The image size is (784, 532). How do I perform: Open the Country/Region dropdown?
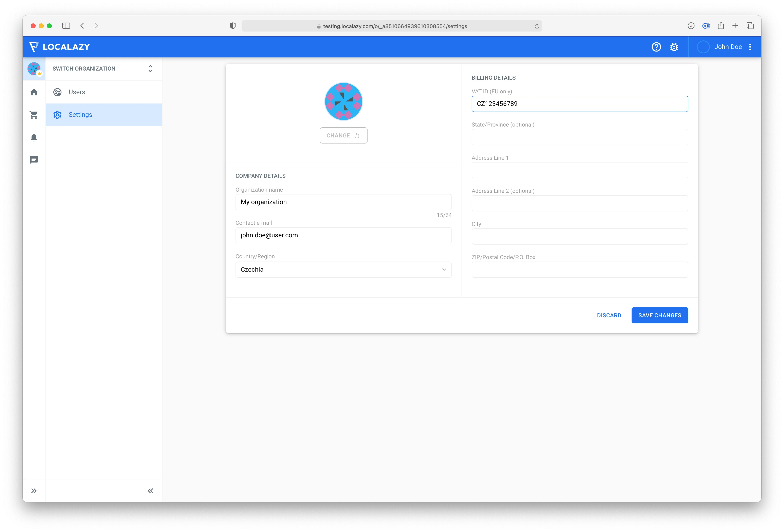point(343,270)
